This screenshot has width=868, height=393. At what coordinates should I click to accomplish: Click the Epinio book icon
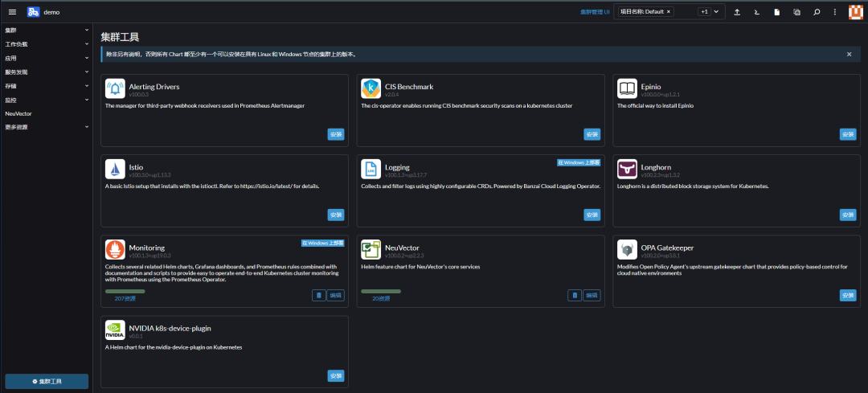pyautogui.click(x=627, y=88)
